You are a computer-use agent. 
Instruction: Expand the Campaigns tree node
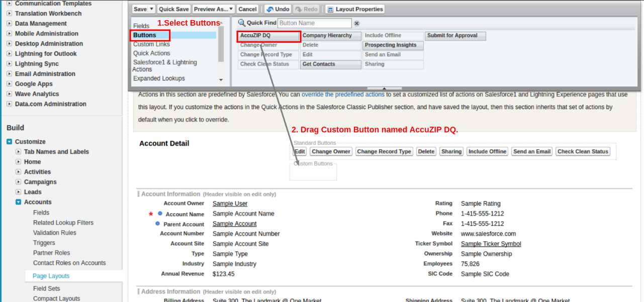coord(19,182)
